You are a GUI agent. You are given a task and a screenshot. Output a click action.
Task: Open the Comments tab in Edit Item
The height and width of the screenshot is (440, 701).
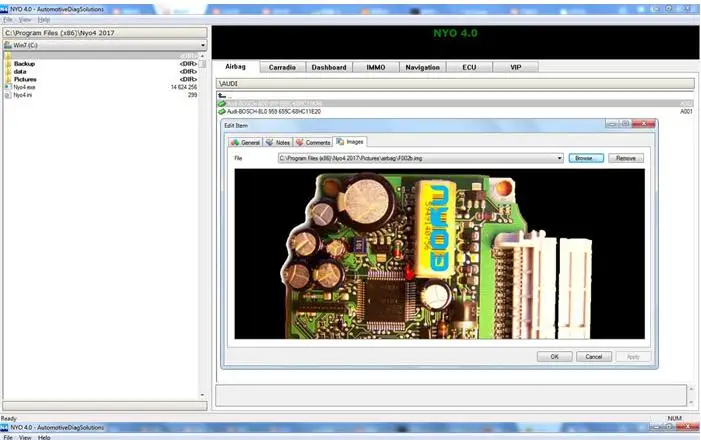[313, 143]
